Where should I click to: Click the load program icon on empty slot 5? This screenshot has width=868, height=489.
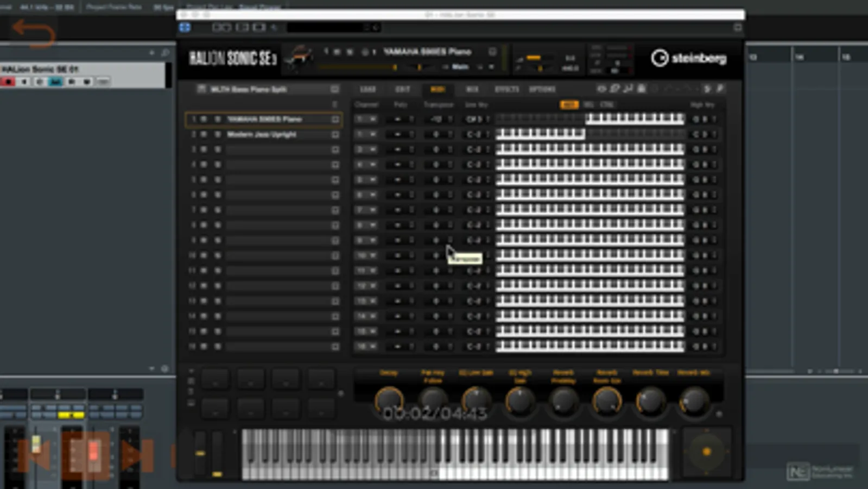click(335, 180)
